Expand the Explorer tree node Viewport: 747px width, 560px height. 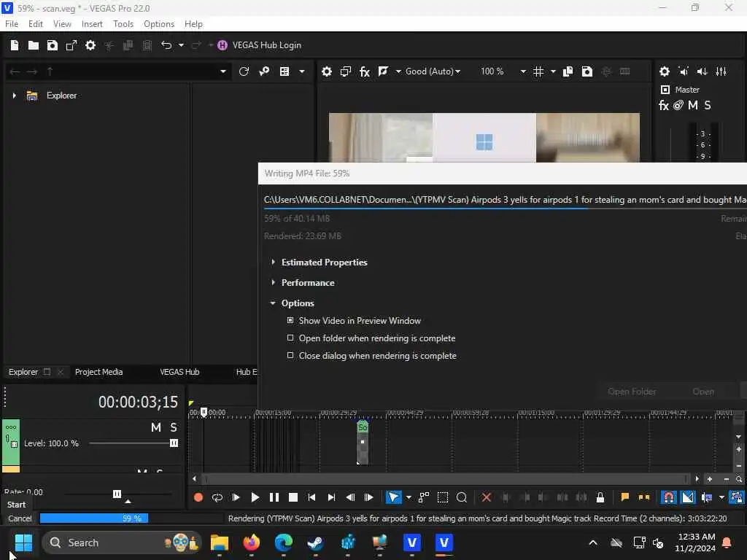[15, 96]
